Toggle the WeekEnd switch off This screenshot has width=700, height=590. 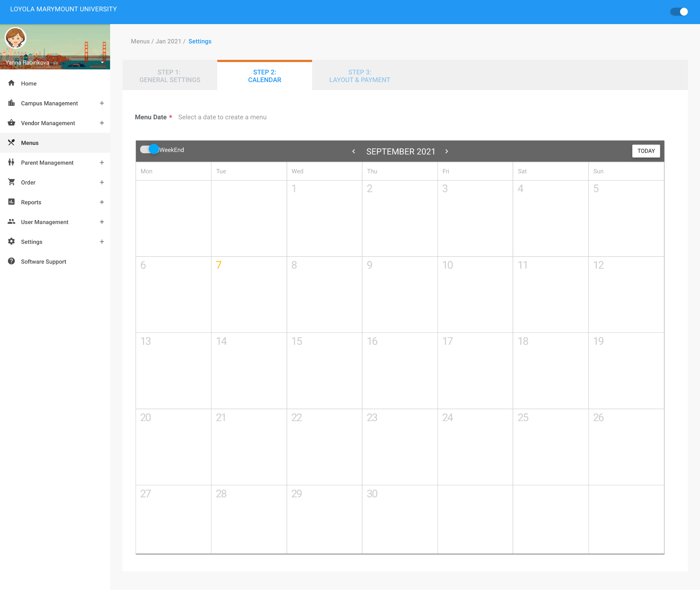[x=149, y=149]
